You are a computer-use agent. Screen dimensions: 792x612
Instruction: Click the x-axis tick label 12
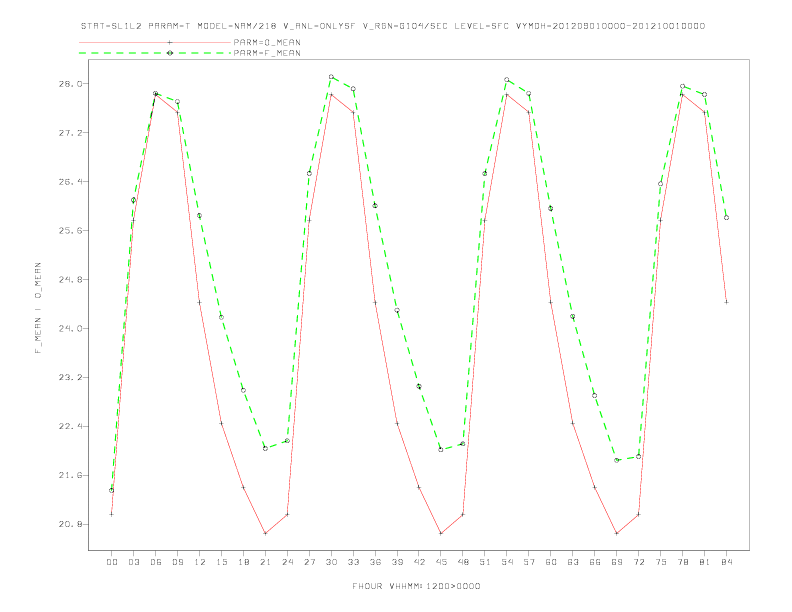[200, 562]
